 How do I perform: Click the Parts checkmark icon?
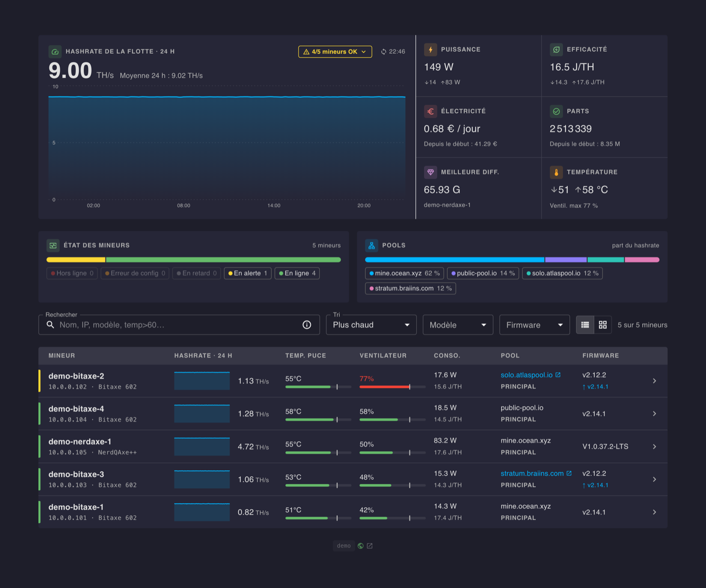[x=556, y=111]
